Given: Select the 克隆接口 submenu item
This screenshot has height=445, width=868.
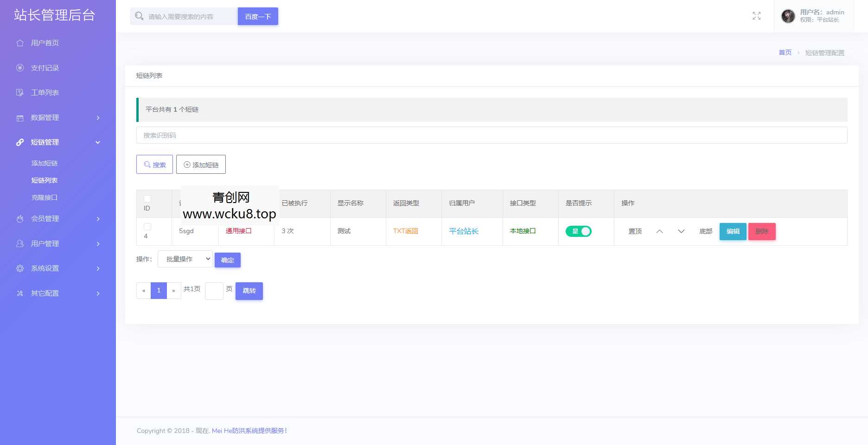Looking at the screenshot, I should tap(45, 197).
